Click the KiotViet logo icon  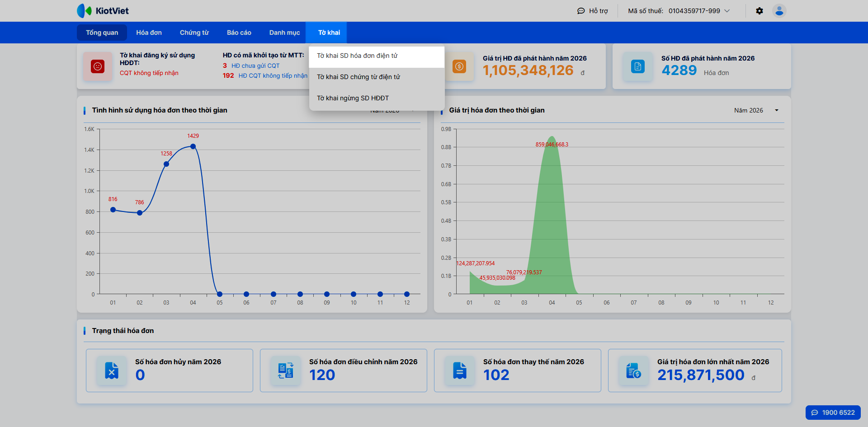(84, 11)
